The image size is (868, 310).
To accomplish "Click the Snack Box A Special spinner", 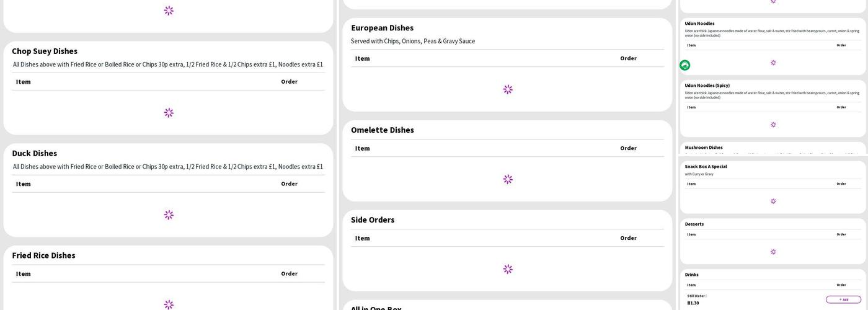I will coord(773,201).
